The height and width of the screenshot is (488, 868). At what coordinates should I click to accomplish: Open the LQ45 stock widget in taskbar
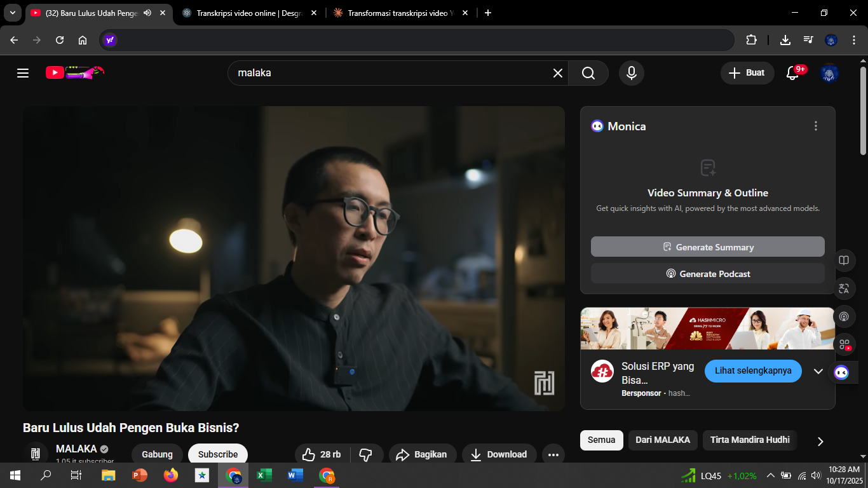tap(718, 475)
